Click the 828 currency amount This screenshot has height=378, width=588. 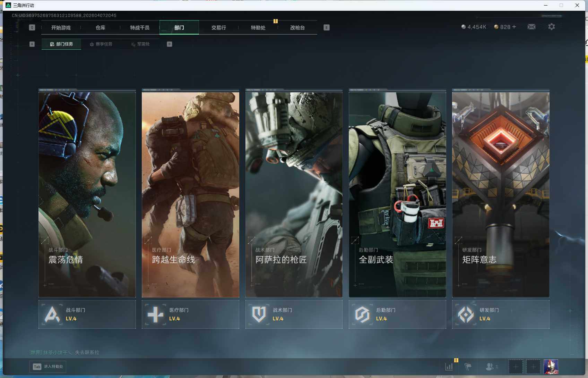point(505,27)
